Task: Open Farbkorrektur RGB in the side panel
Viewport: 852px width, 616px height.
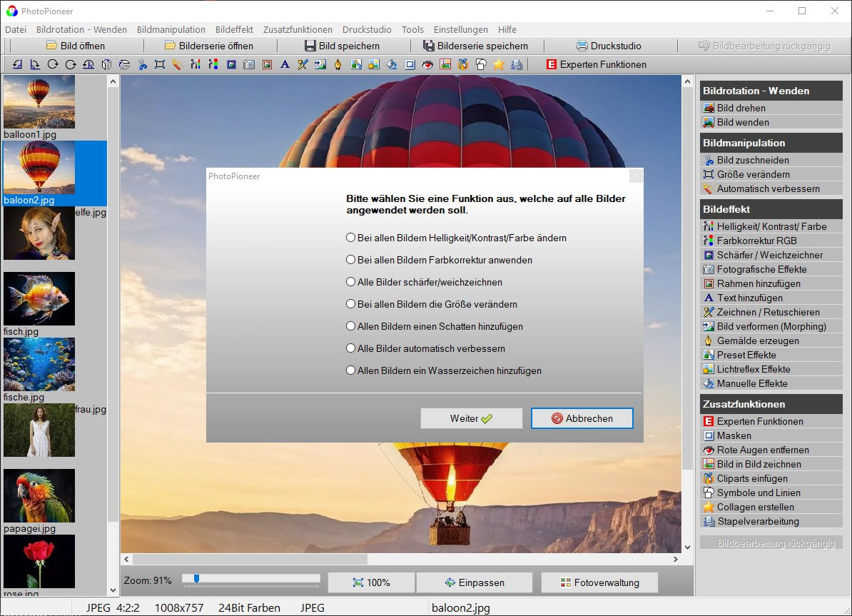Action: [756, 241]
